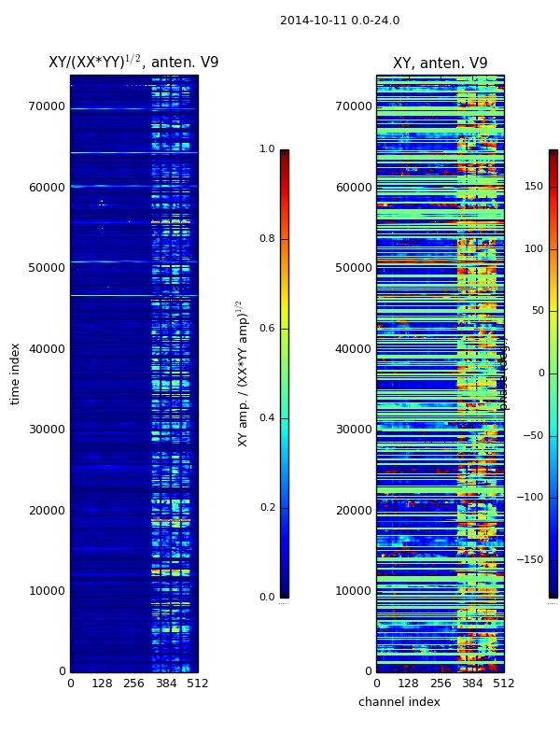Screen dimensions: 560x747
Task: Click the amplitude colorbar's dark red top
Action: click(284, 154)
